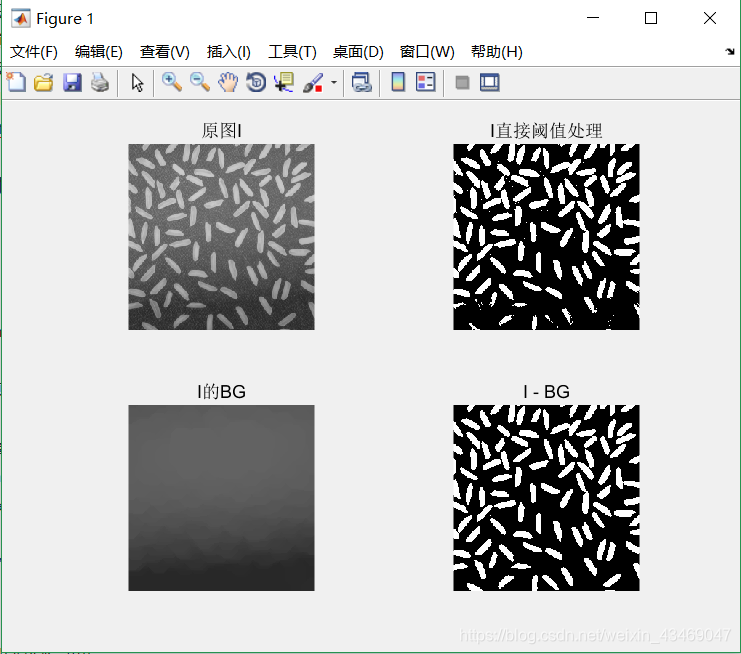This screenshot has height=654, width=741.
Task: Maximize the Figure 1 window
Action: click(x=651, y=18)
